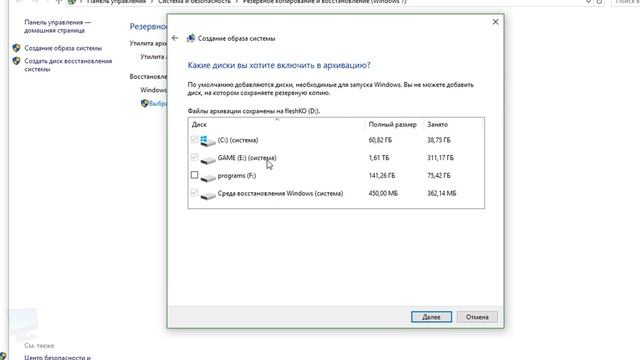
Task: Click the Отмена button
Action: (477, 317)
